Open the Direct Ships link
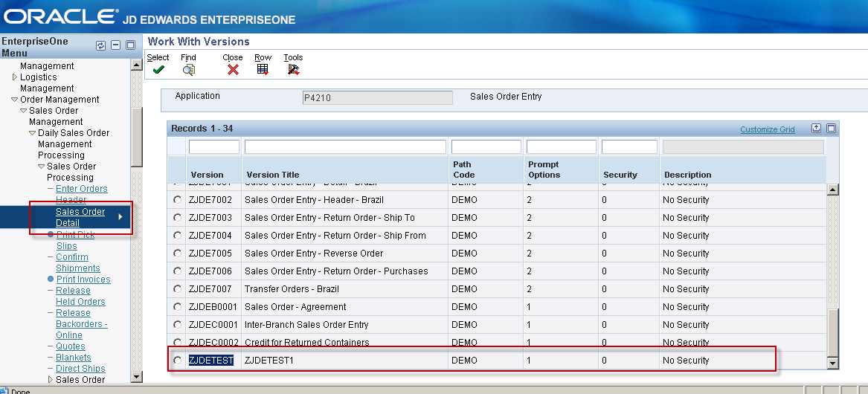Image resolution: width=868 pixels, height=394 pixels. coord(80,369)
